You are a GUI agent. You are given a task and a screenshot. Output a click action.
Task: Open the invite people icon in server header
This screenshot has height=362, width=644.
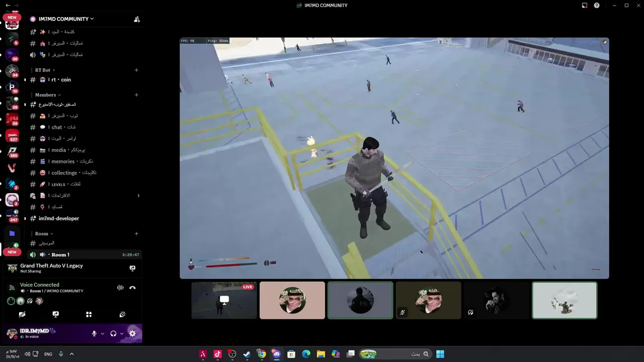tap(137, 19)
